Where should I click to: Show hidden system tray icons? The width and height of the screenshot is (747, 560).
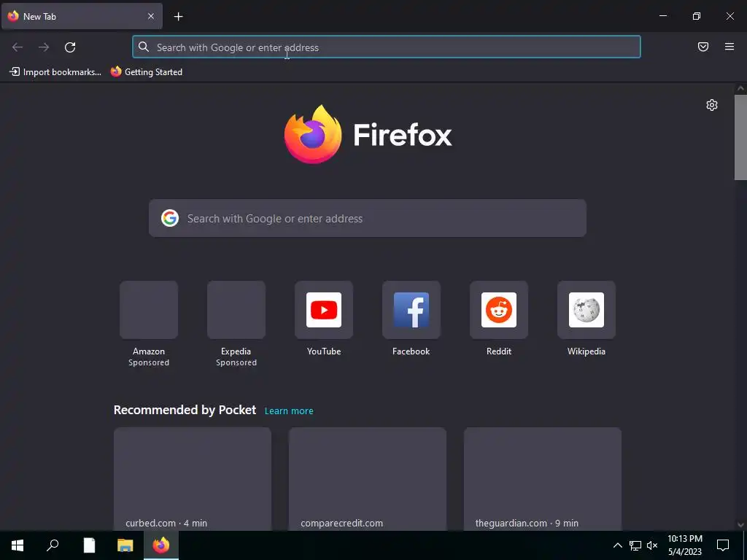tap(617, 545)
